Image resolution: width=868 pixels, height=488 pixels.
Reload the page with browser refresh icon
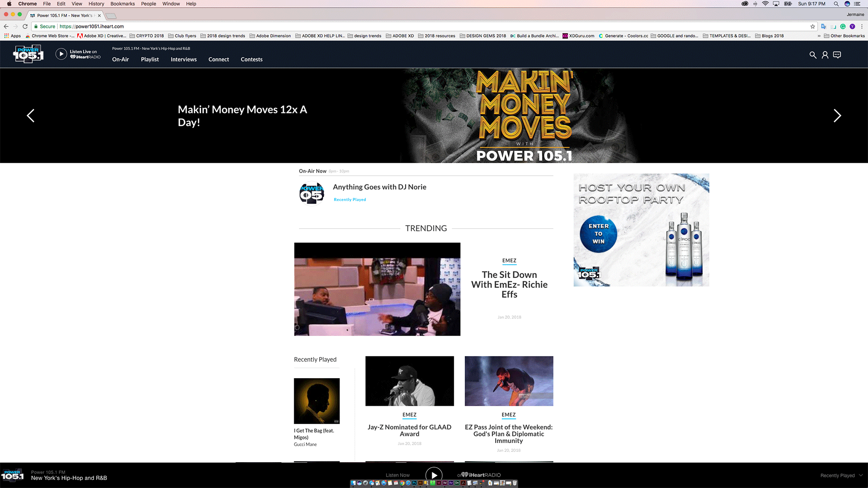pos(25,26)
